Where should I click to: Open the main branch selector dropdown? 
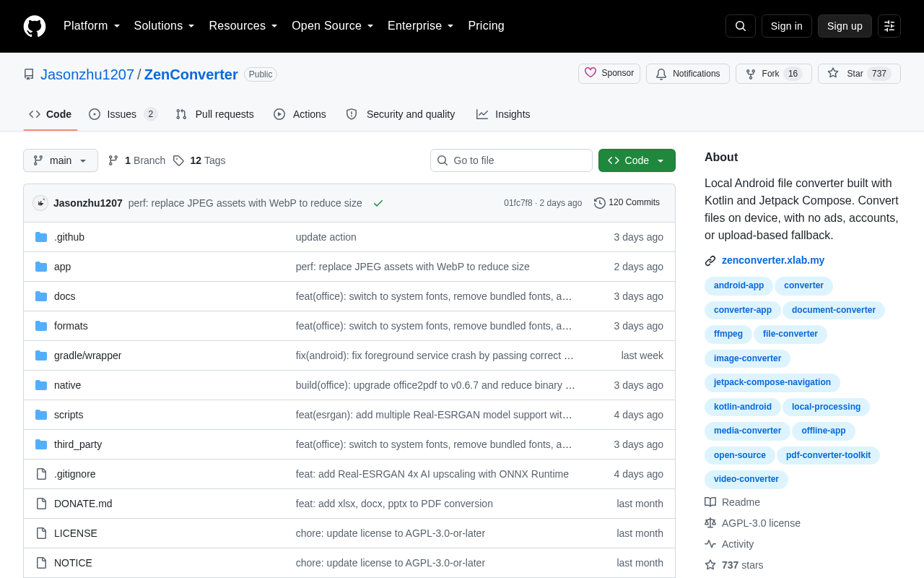tap(61, 160)
